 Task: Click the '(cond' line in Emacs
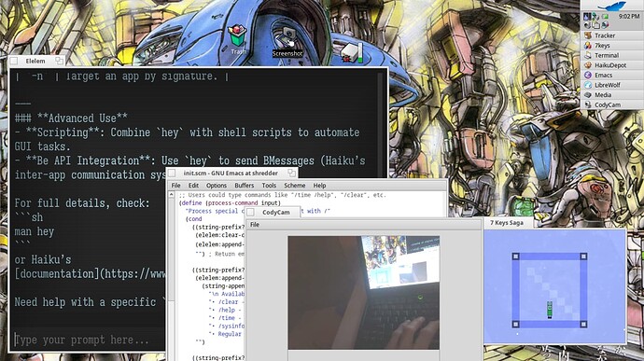pyautogui.click(x=194, y=219)
